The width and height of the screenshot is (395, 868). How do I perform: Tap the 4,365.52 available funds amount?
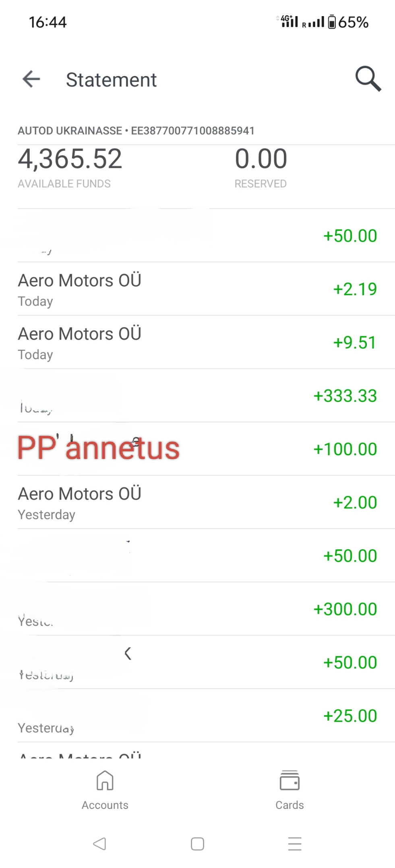70,159
